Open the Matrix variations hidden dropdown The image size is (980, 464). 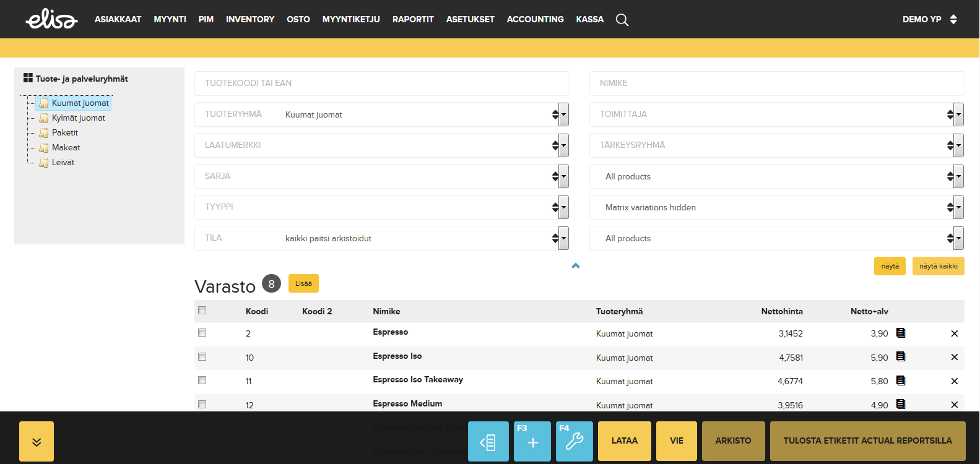click(x=777, y=207)
